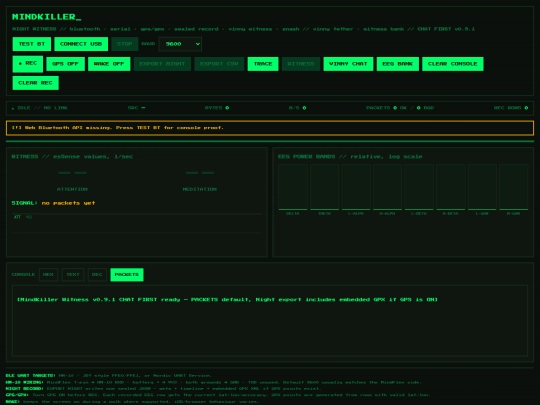The image size is (540, 405).
Task: Toggle the GPS OFF button
Action: [x=65, y=64]
